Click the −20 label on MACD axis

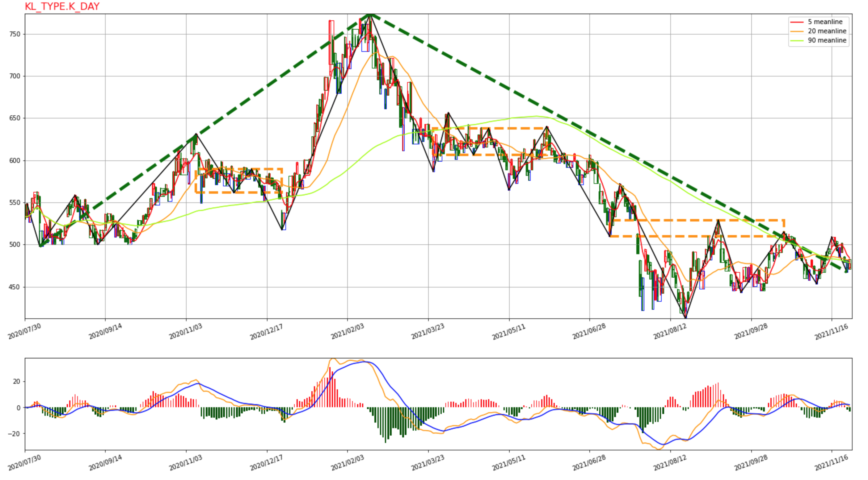click(x=15, y=433)
